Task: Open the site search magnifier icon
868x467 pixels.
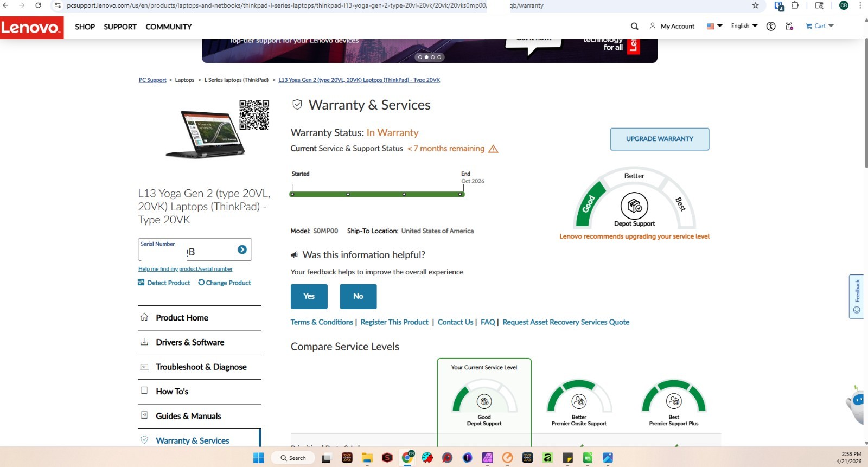Action: click(635, 26)
